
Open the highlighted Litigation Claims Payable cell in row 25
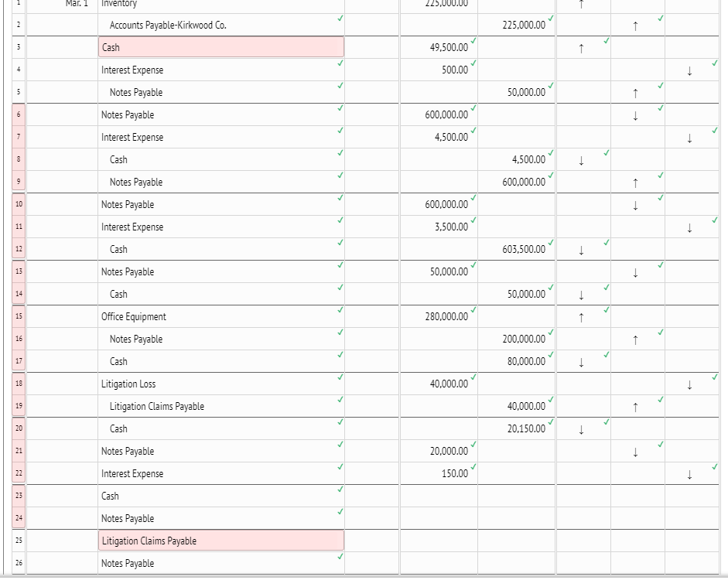coord(220,541)
